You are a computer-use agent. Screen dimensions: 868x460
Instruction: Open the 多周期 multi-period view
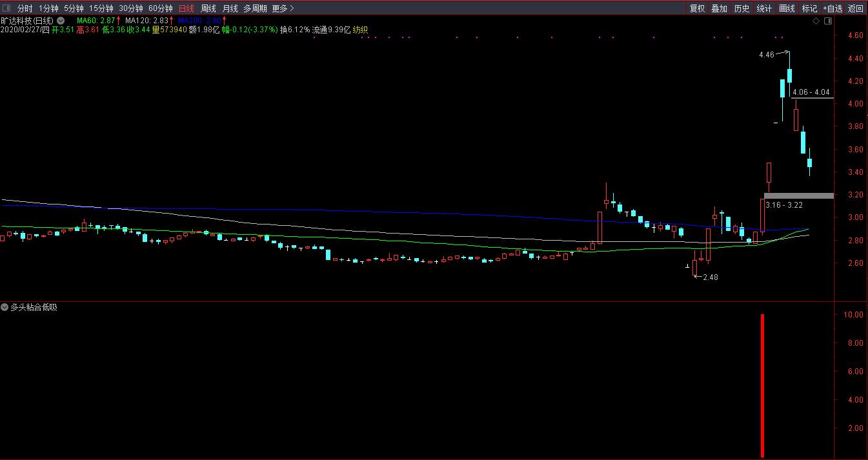[255, 8]
